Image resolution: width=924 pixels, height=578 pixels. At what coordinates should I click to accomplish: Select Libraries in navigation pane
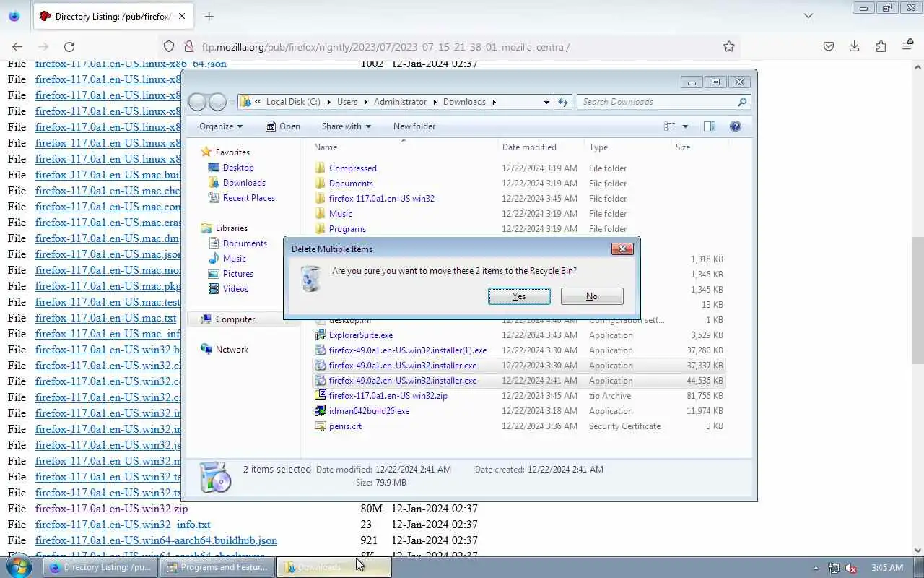231,228
